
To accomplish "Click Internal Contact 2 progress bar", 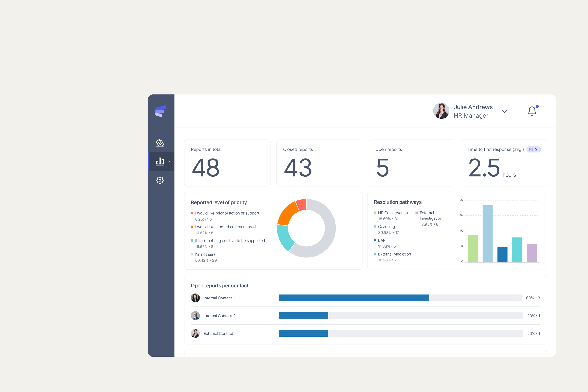I will (x=401, y=316).
